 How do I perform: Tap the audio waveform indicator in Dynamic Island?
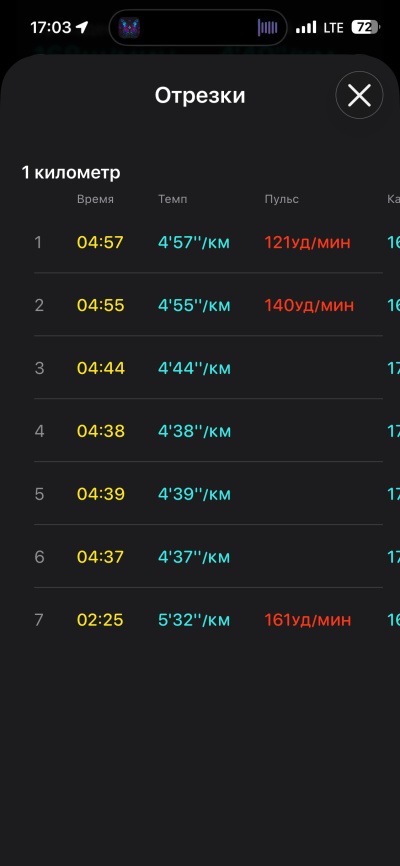click(267, 28)
